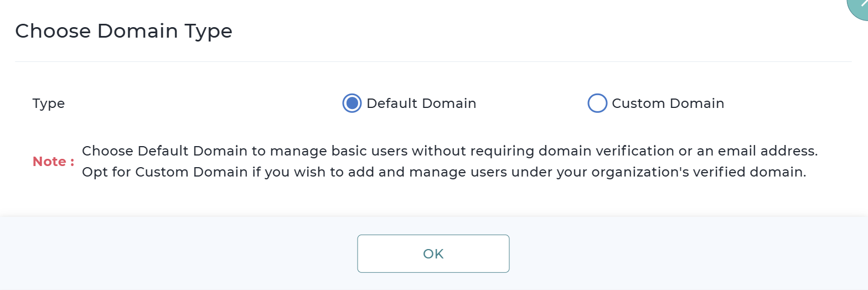Select the Default Domain radio button
The width and height of the screenshot is (868, 290).
352,103
